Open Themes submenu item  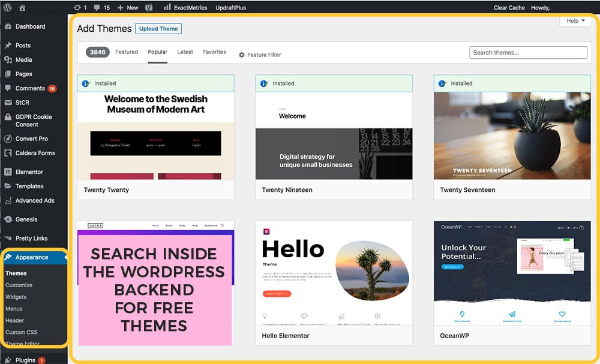[16, 273]
